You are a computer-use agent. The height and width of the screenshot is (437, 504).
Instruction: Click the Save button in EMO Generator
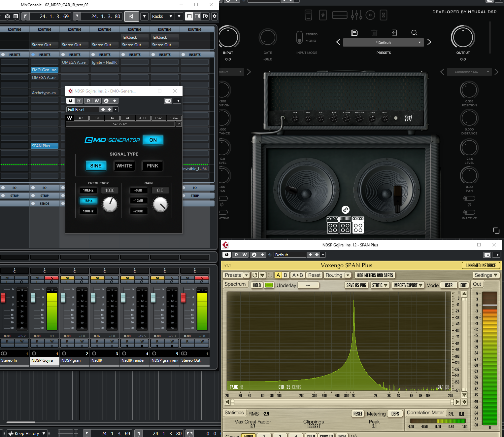click(x=174, y=118)
